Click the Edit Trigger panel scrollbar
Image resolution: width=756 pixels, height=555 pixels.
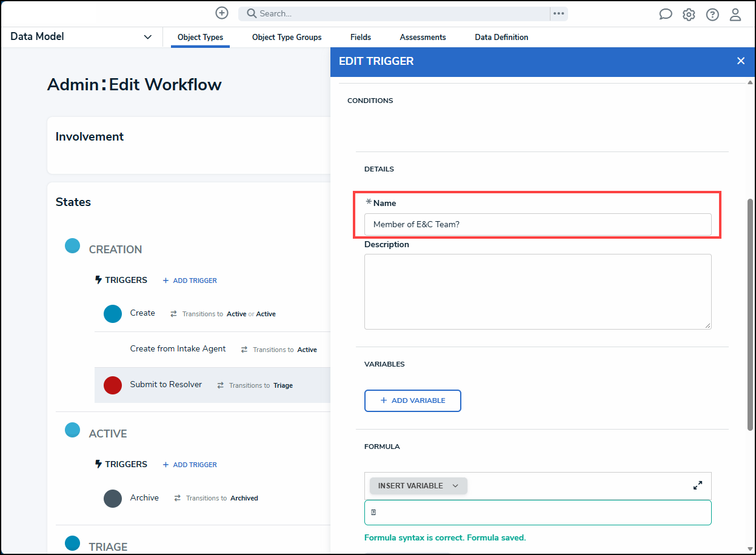(x=751, y=315)
